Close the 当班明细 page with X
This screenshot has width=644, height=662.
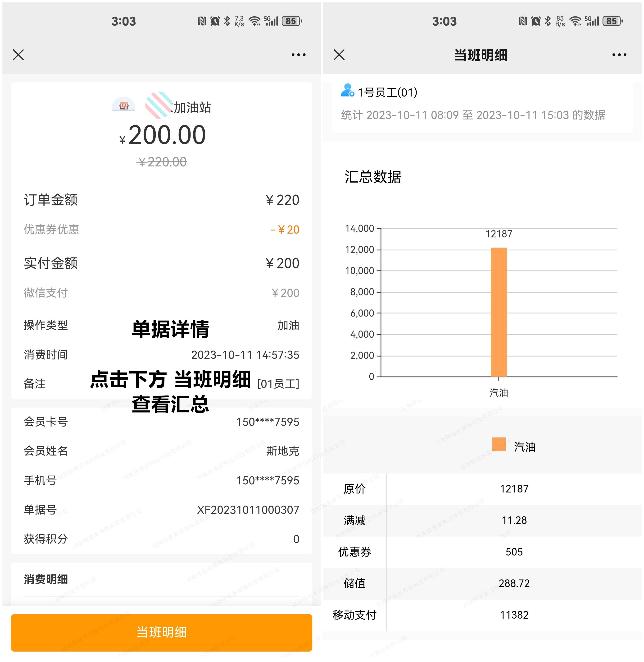tap(339, 55)
